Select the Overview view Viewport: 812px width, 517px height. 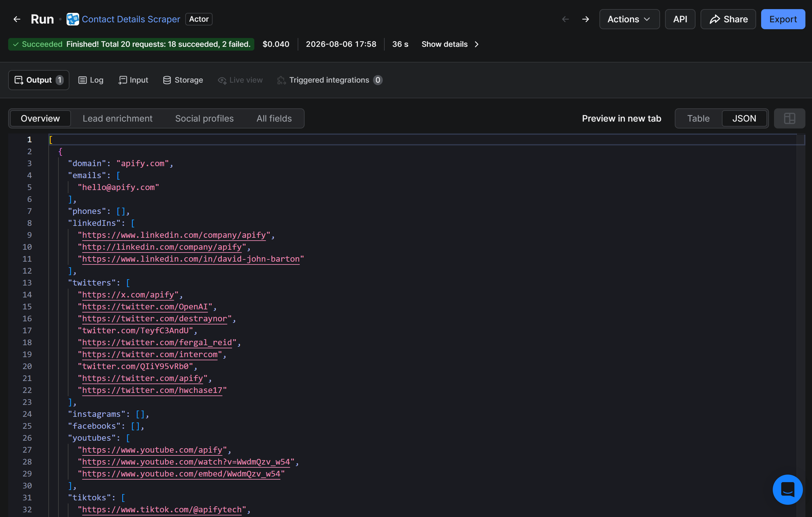click(41, 118)
